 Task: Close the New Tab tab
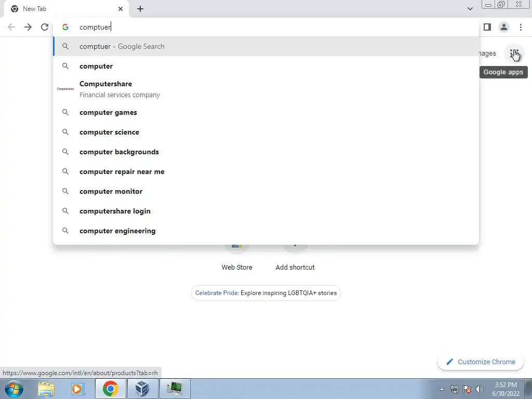pos(121,9)
